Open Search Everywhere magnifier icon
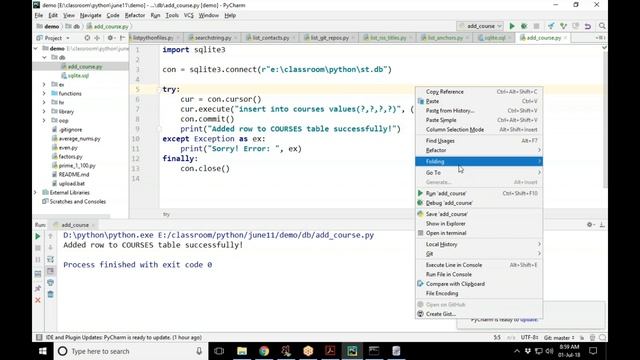 [x=602, y=26]
